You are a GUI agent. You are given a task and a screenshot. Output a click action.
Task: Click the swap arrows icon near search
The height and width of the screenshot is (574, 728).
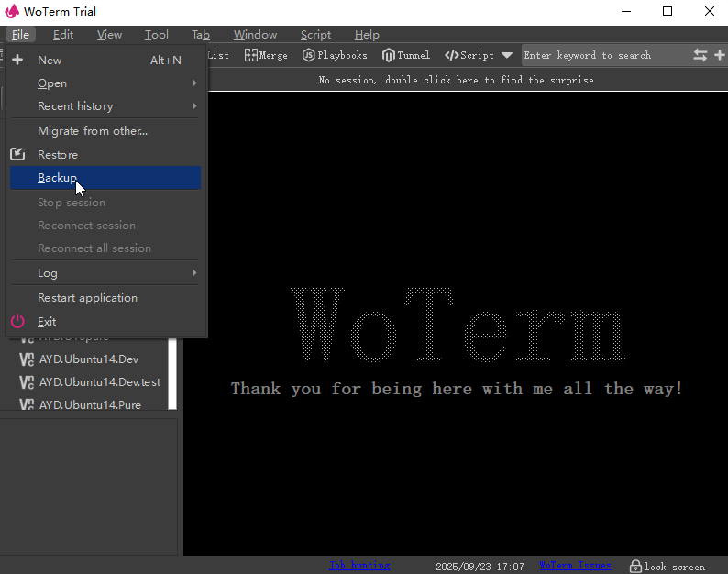click(x=700, y=55)
